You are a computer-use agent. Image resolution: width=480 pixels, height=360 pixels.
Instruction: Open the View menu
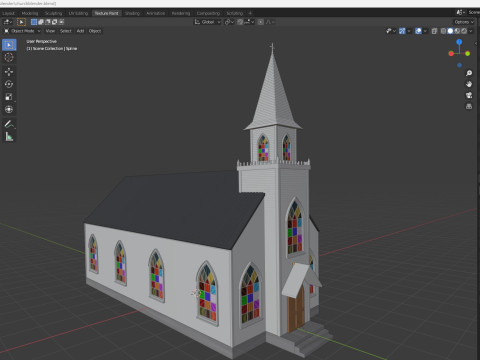[x=50, y=31]
